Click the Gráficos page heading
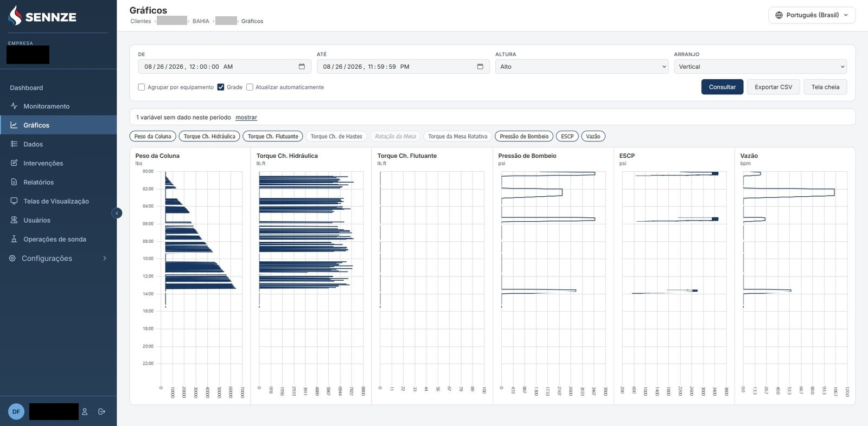Viewport: 868px width, 426px height. point(148,10)
